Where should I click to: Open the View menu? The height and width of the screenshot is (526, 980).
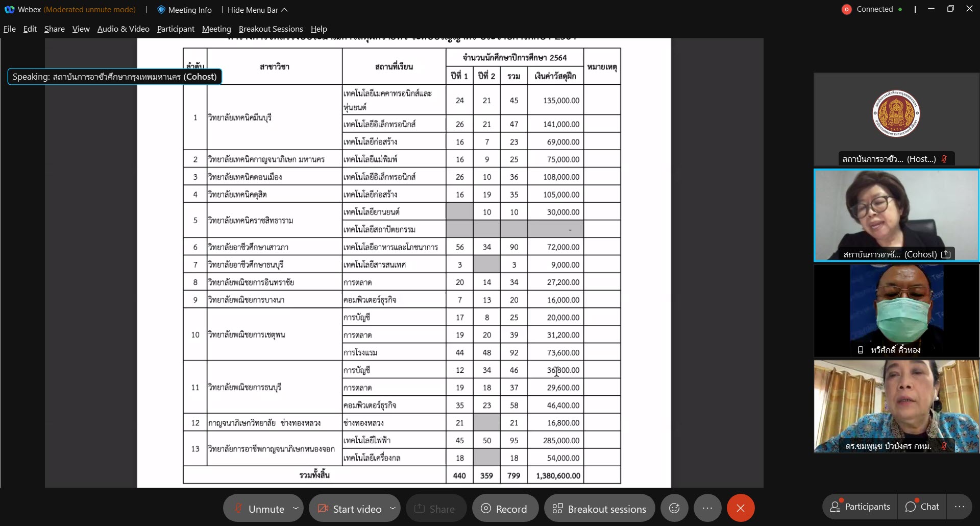click(x=81, y=29)
